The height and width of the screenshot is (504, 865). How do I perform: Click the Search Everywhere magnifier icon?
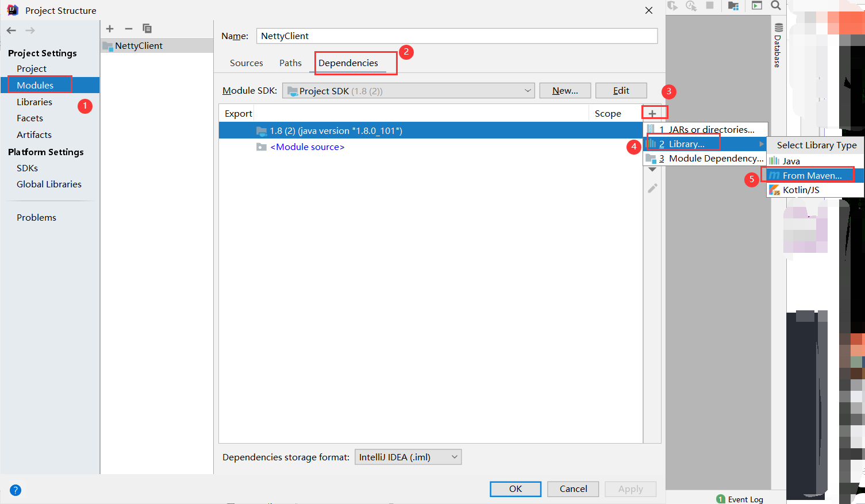[776, 6]
